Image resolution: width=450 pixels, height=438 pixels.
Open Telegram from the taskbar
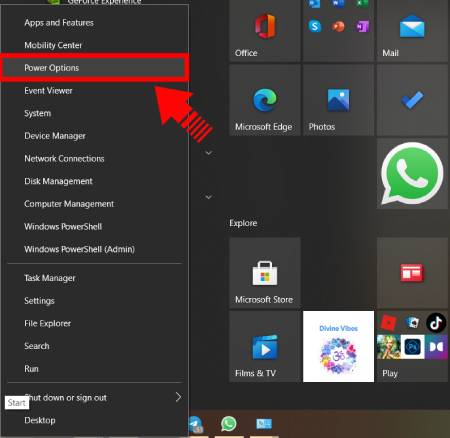195,425
